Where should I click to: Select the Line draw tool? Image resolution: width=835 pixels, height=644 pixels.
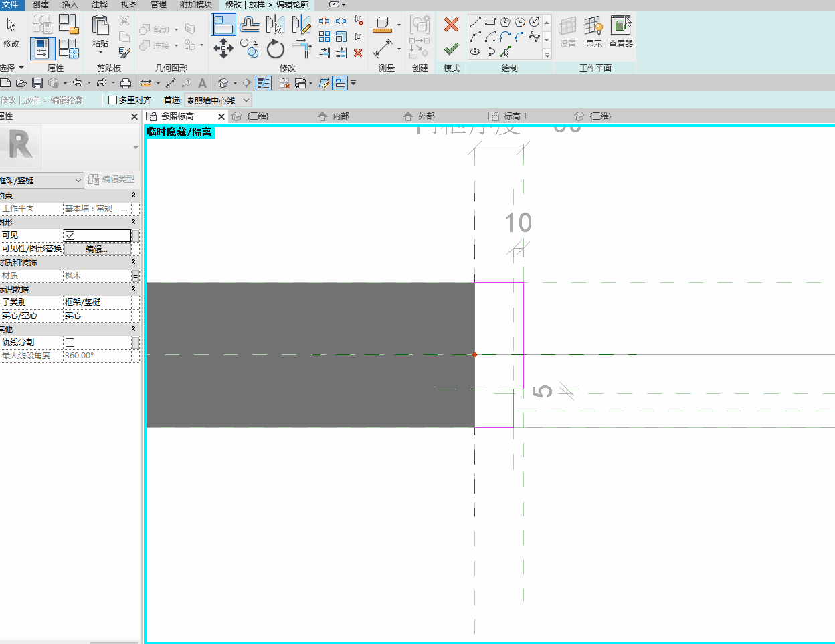[x=476, y=21]
